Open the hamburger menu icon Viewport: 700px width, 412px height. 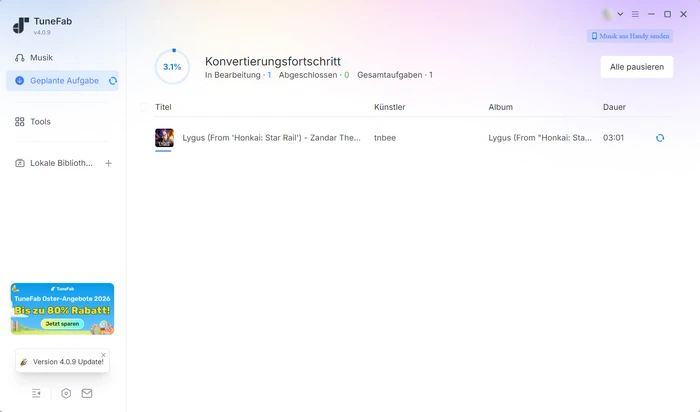(x=635, y=14)
